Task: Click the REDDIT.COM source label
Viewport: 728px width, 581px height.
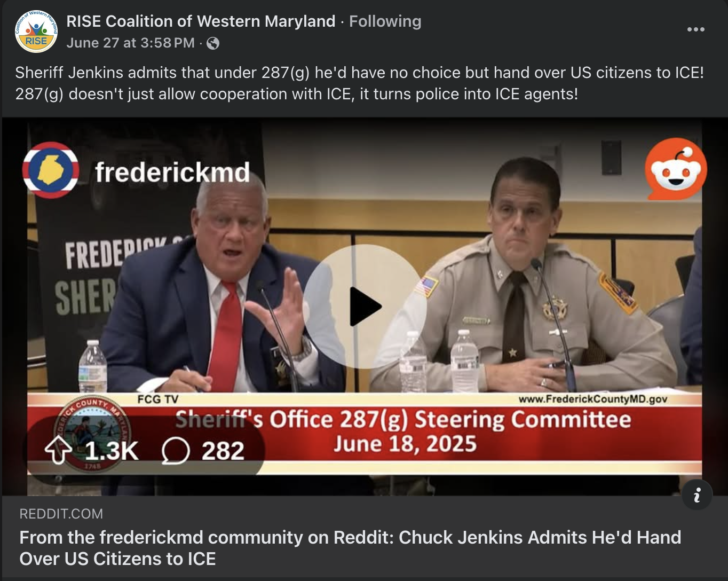Action: click(61, 514)
